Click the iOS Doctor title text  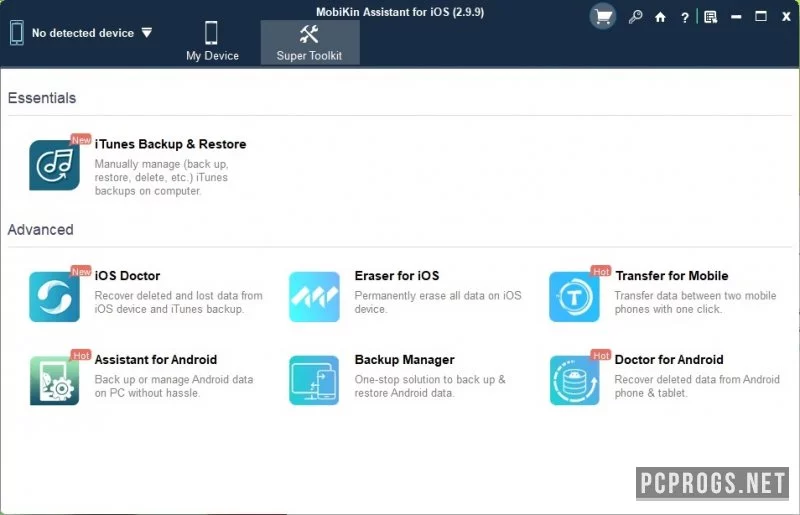128,276
